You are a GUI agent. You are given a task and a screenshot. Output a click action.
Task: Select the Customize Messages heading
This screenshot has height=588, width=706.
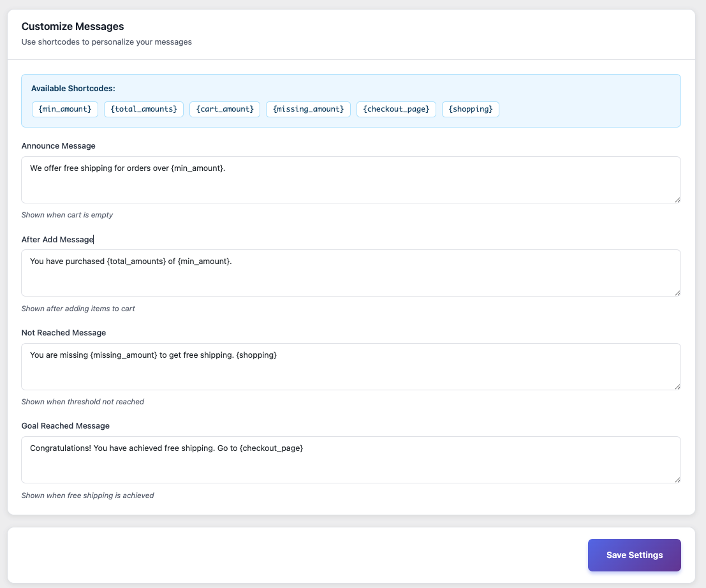click(73, 27)
